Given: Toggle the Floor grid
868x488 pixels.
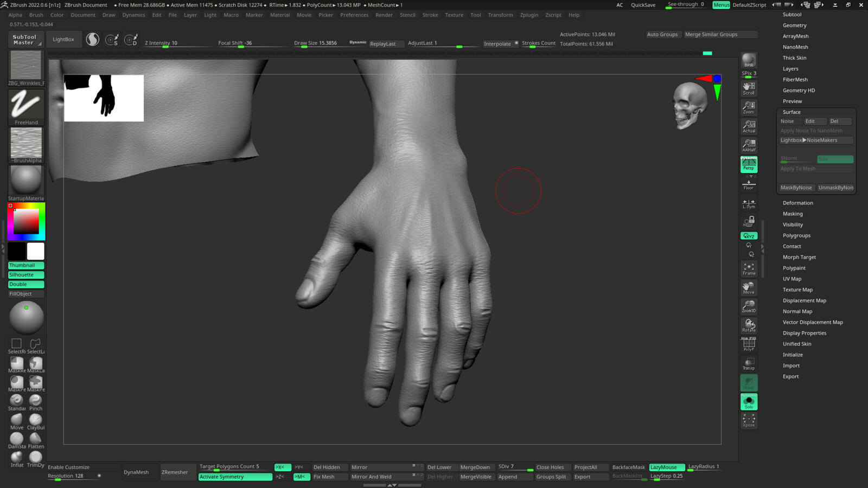Looking at the screenshot, I should point(749,183).
